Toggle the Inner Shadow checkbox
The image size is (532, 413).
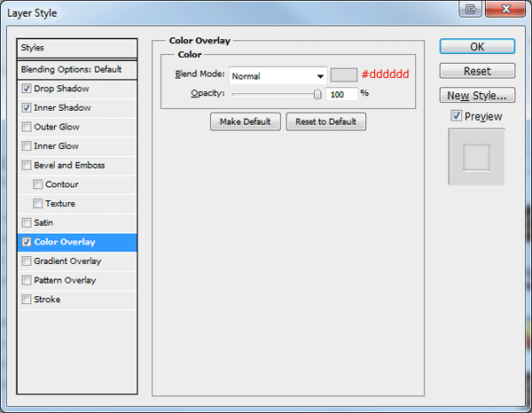27,108
